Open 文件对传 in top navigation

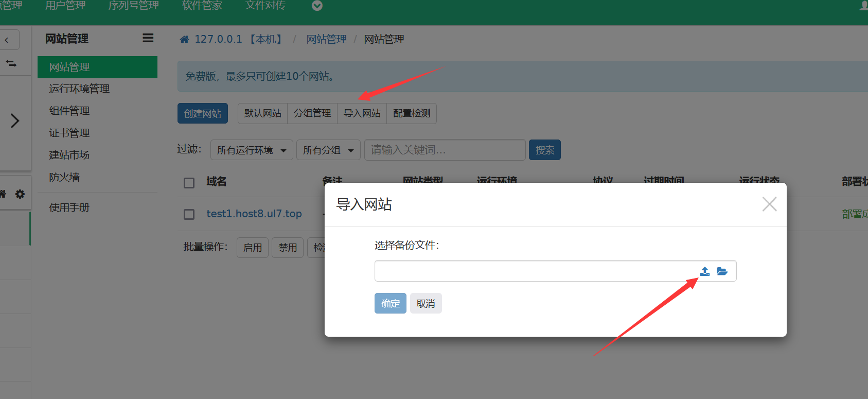tap(265, 6)
